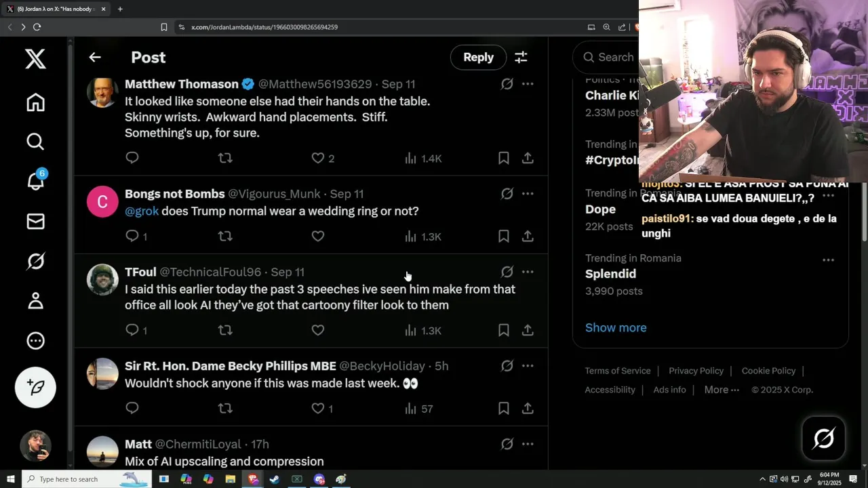Image resolution: width=868 pixels, height=488 pixels.
Task: Open Messages envelope in sidebar
Action: coord(35,222)
